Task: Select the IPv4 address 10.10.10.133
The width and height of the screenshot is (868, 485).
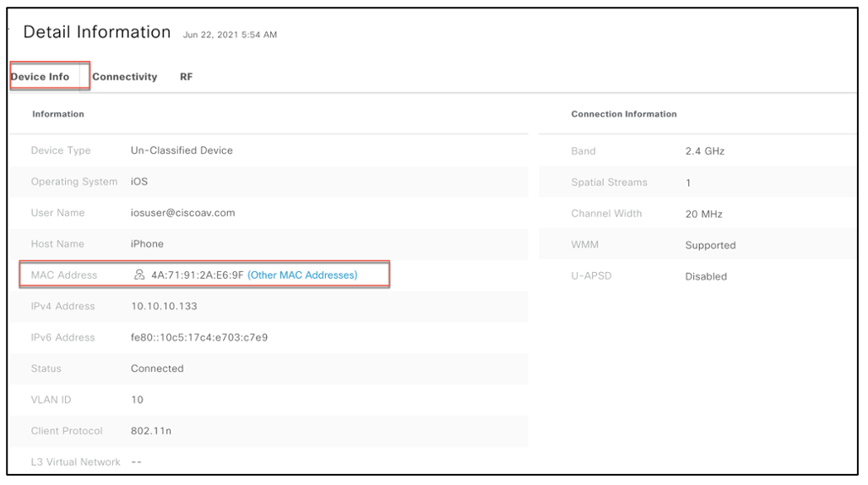Action: (164, 307)
